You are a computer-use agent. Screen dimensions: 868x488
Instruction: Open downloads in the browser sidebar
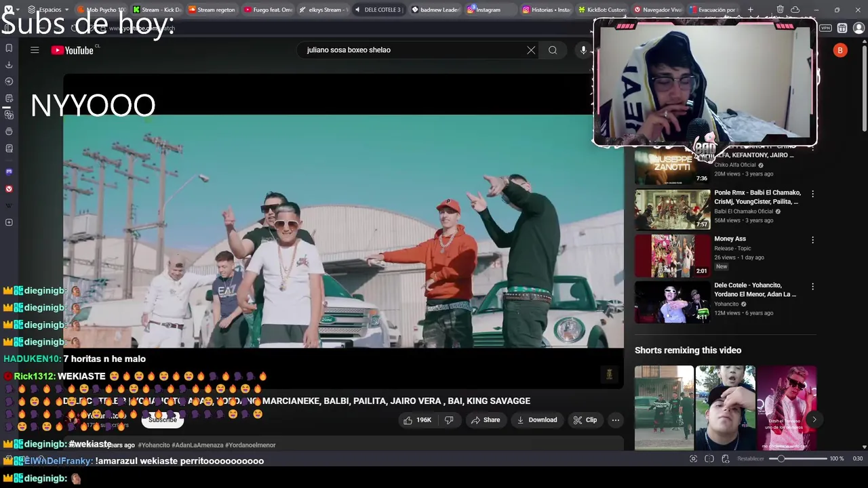pos(9,65)
